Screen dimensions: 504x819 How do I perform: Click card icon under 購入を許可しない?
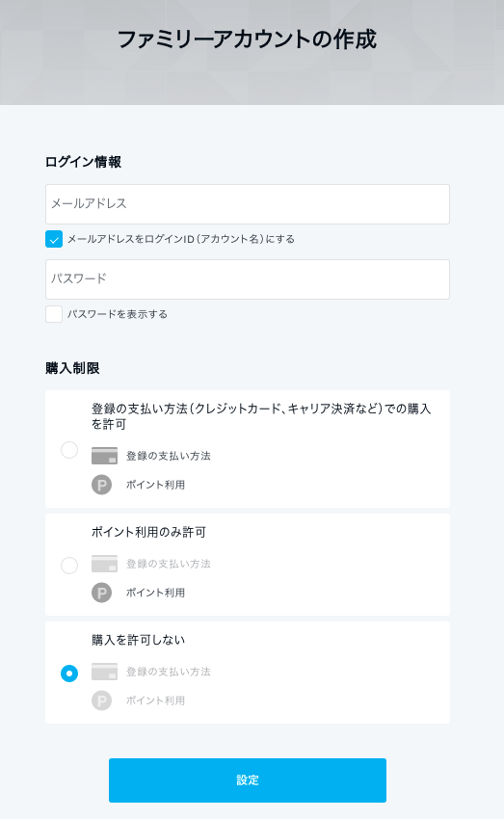point(104,672)
